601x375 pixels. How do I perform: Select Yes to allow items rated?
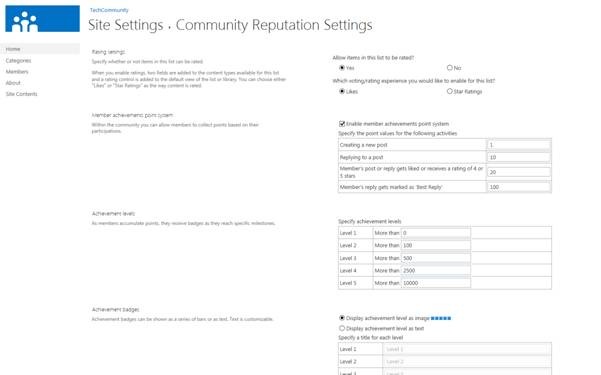[x=342, y=68]
